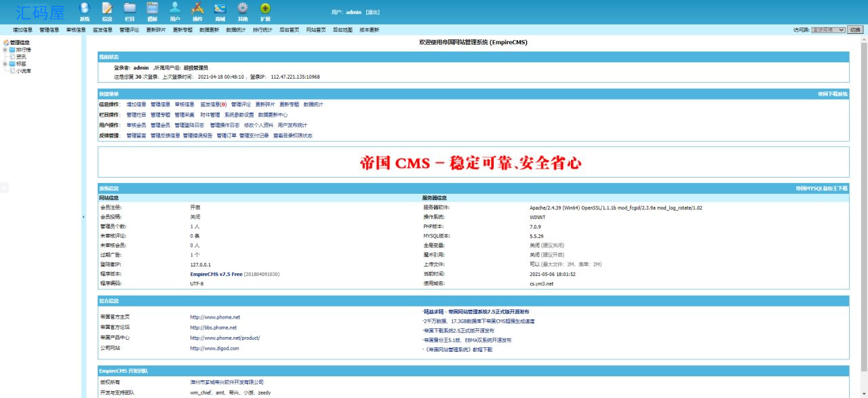
Task: Click 帝国MYSQL备份王下载 header link
Action: tap(822, 187)
